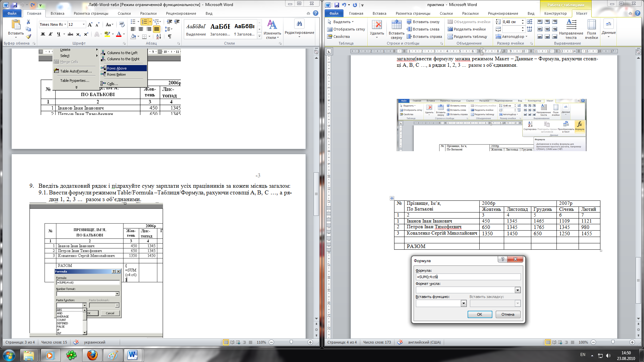Click Вставить снизу in right window
644x362 pixels.
point(423,22)
